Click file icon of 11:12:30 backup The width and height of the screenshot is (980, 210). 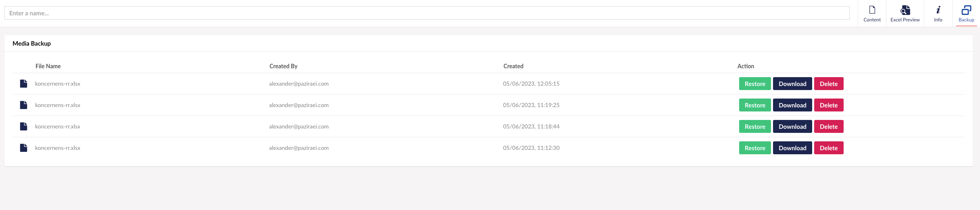pos(24,148)
